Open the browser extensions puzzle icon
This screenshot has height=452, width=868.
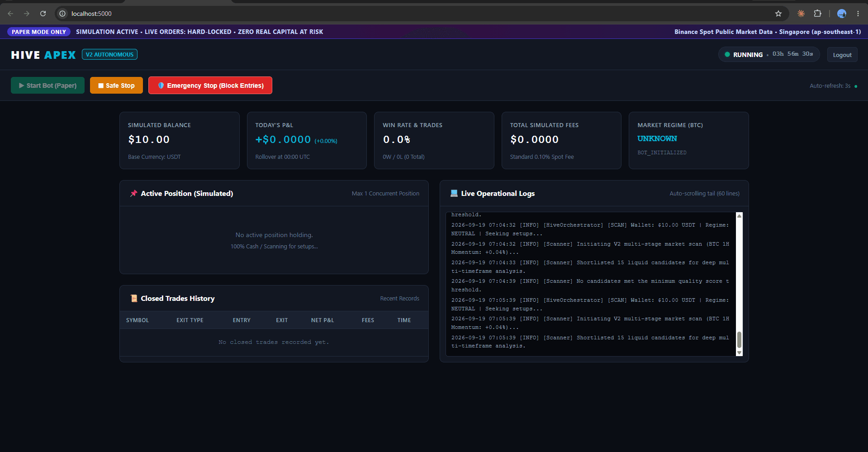coord(817,14)
